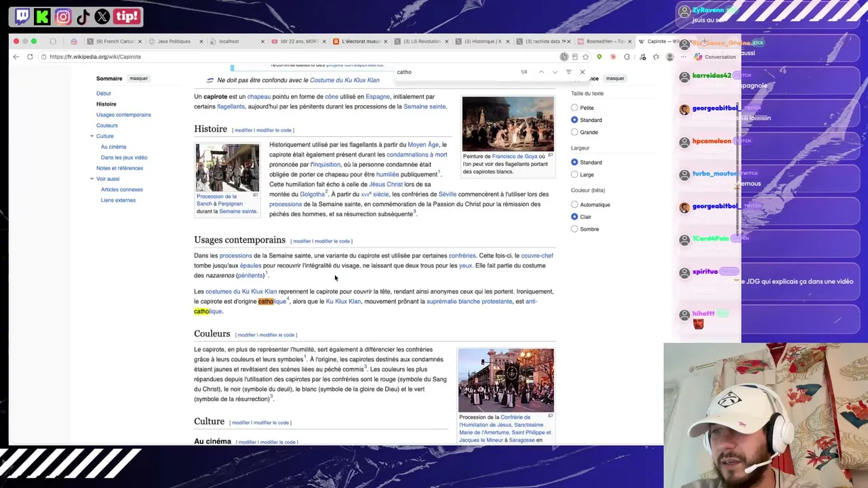Open the favorites list toolbar icon
This screenshot has height=488, width=868.
[x=656, y=57]
